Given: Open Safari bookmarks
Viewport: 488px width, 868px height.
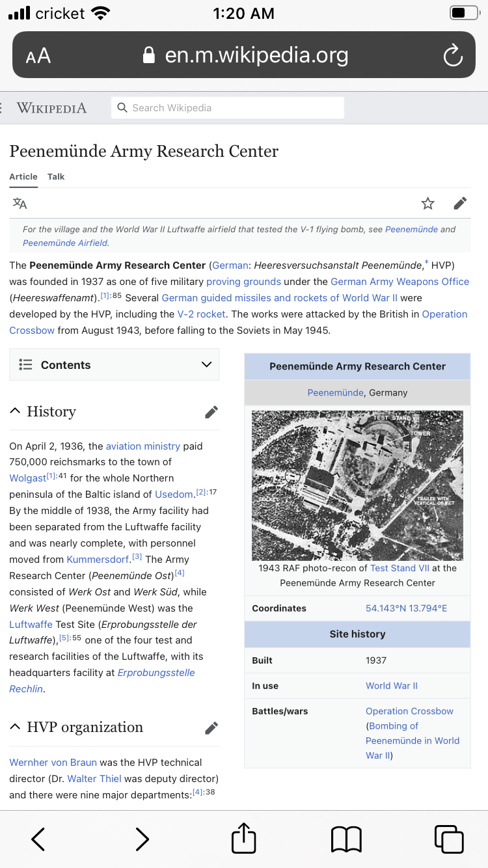Looking at the screenshot, I should (x=346, y=839).
